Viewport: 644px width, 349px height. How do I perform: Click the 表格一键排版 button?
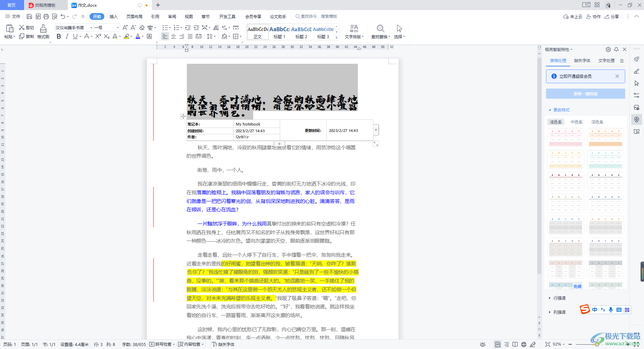(585, 94)
